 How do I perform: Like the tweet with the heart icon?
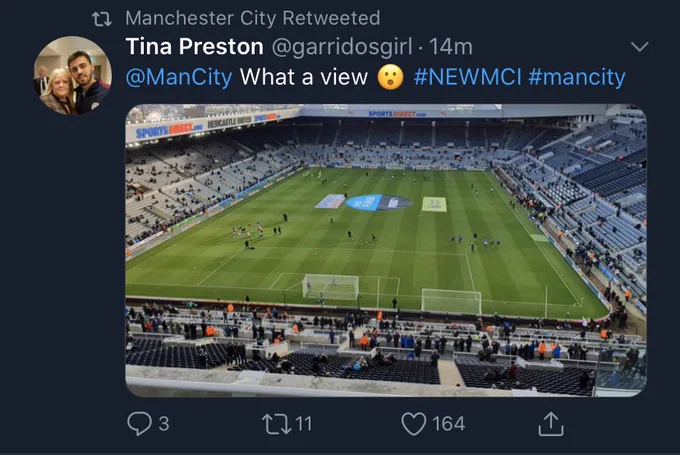[x=414, y=423]
